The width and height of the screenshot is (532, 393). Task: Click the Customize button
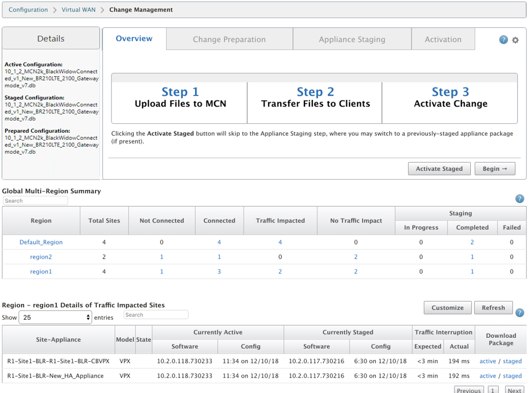[x=447, y=307]
